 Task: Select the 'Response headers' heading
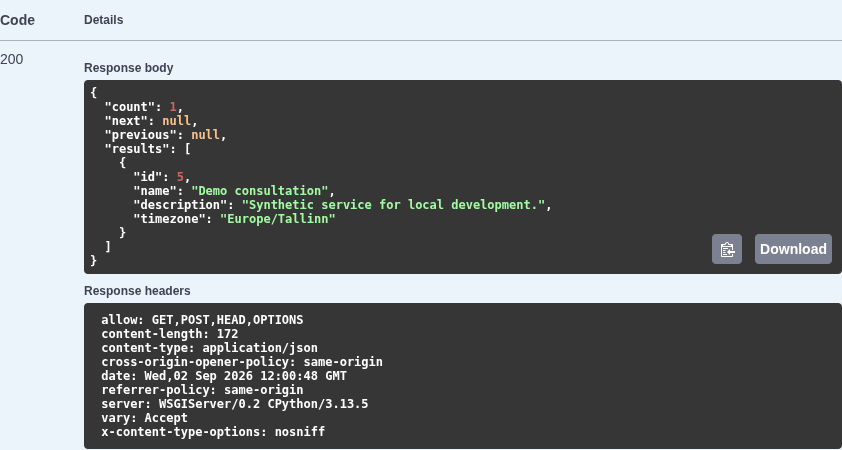tap(137, 291)
